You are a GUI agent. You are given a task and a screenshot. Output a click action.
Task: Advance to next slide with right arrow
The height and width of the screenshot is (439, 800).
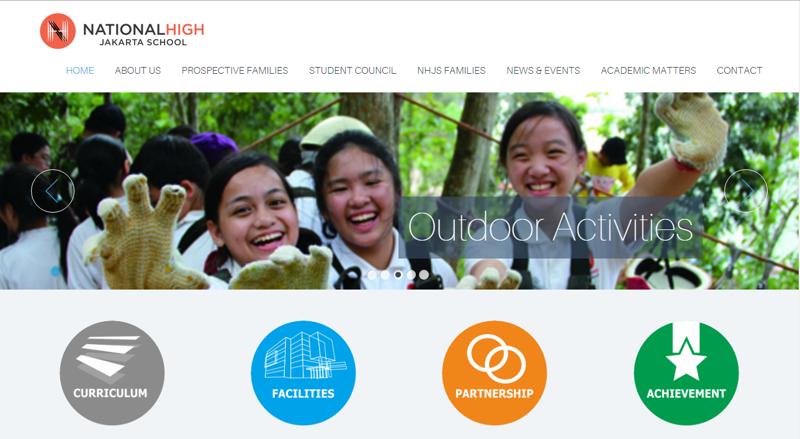(x=746, y=191)
